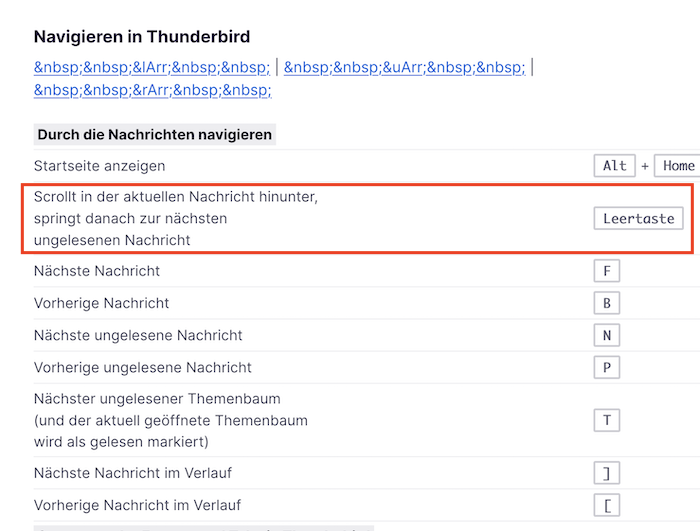Click the Home key cap
Viewport: 700px width, 531px height.
(x=678, y=166)
